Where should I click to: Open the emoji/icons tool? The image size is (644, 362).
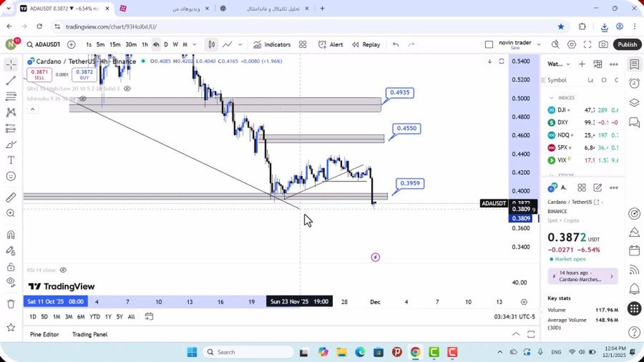11,176
